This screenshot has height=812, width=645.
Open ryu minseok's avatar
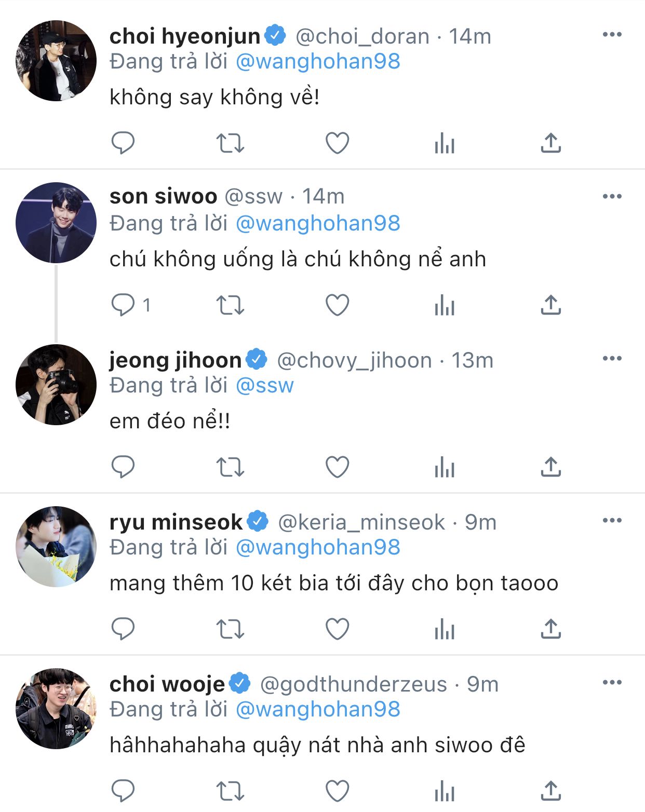tap(56, 547)
